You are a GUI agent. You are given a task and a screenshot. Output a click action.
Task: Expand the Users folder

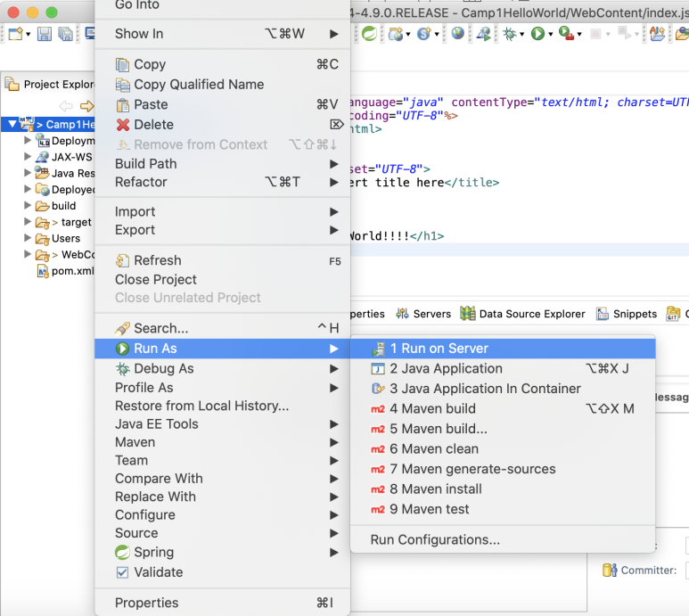click(x=28, y=238)
